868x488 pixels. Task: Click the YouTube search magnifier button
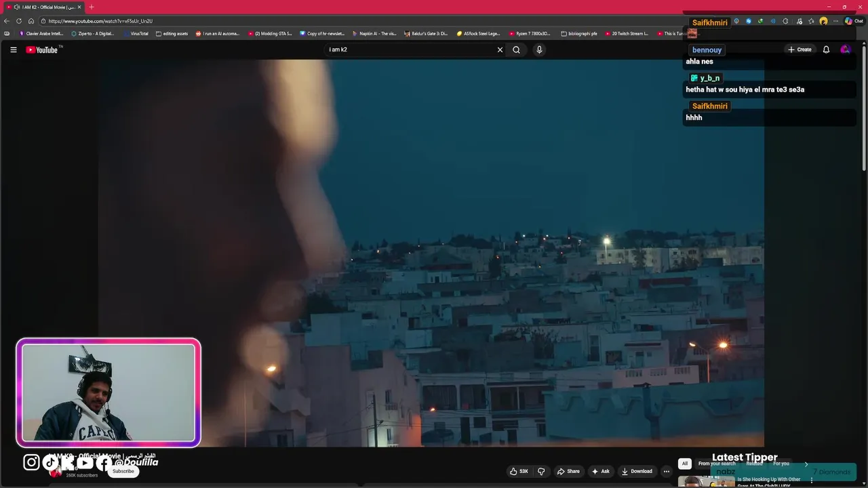point(516,49)
